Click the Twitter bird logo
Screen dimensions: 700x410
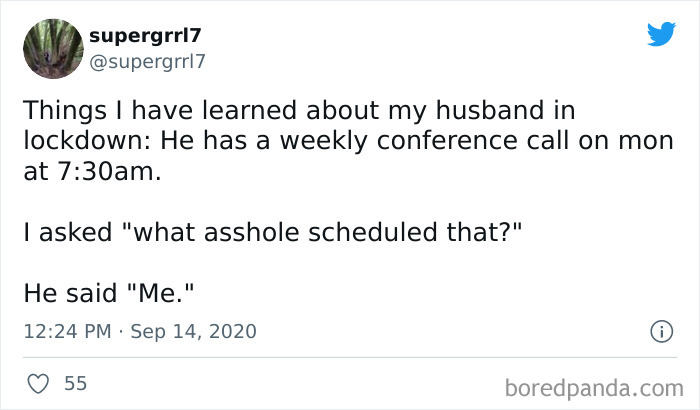click(x=661, y=35)
